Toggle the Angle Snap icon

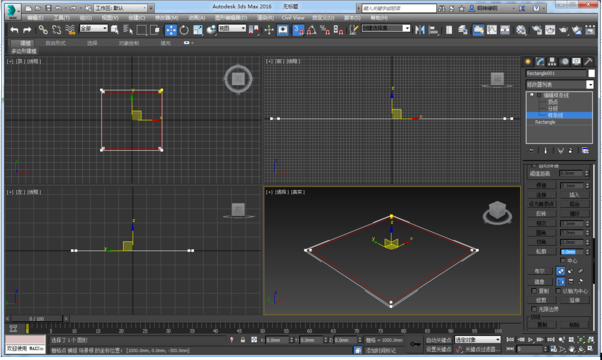[x=312, y=30]
